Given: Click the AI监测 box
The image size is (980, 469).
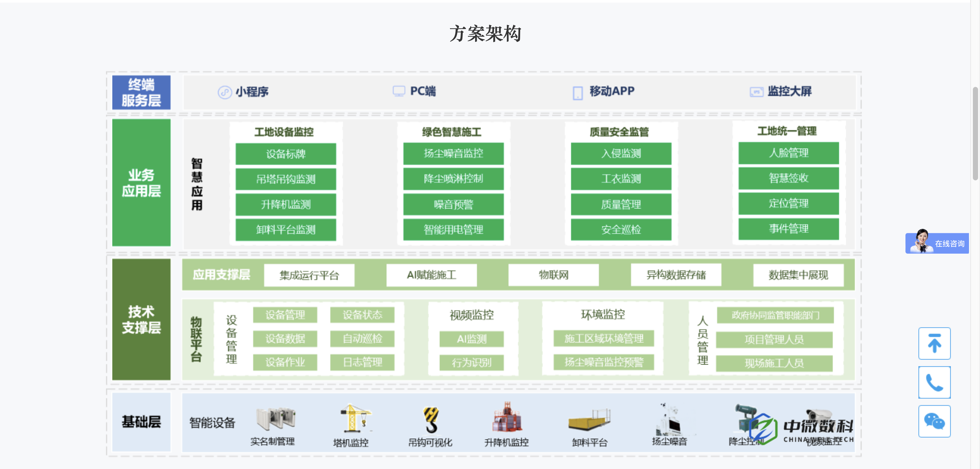Looking at the screenshot, I should tap(472, 339).
